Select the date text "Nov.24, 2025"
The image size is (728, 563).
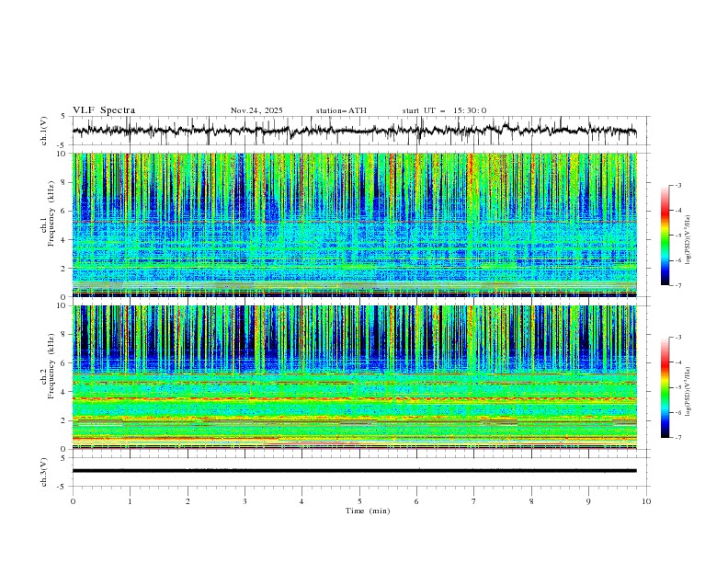[x=256, y=110]
